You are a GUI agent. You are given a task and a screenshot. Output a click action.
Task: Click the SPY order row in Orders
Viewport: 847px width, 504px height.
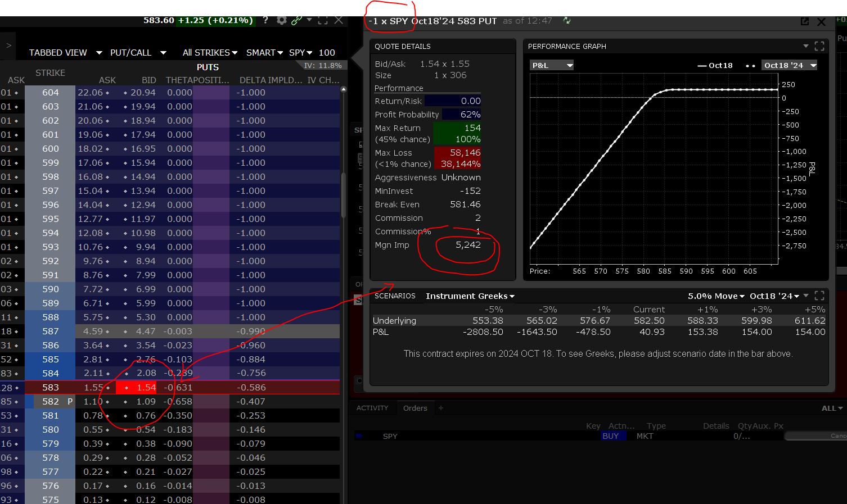600,436
